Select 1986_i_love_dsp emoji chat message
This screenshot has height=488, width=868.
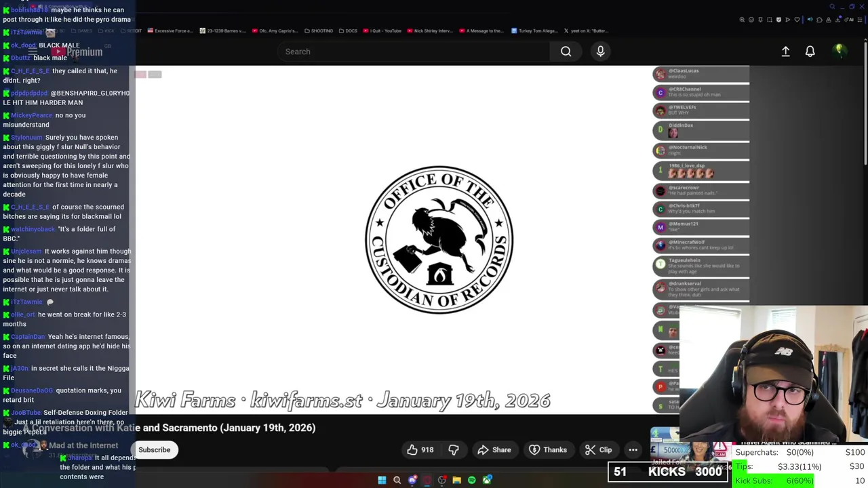[x=701, y=170]
